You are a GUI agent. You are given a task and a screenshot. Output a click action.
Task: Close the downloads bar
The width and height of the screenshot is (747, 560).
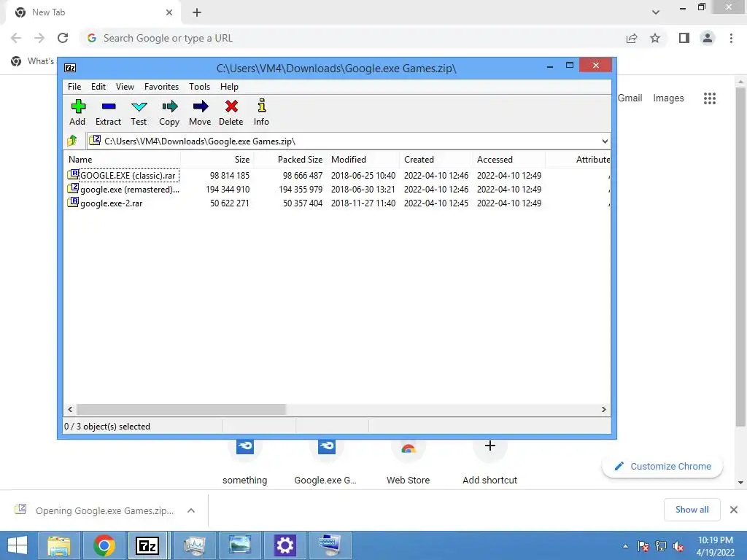click(x=734, y=510)
